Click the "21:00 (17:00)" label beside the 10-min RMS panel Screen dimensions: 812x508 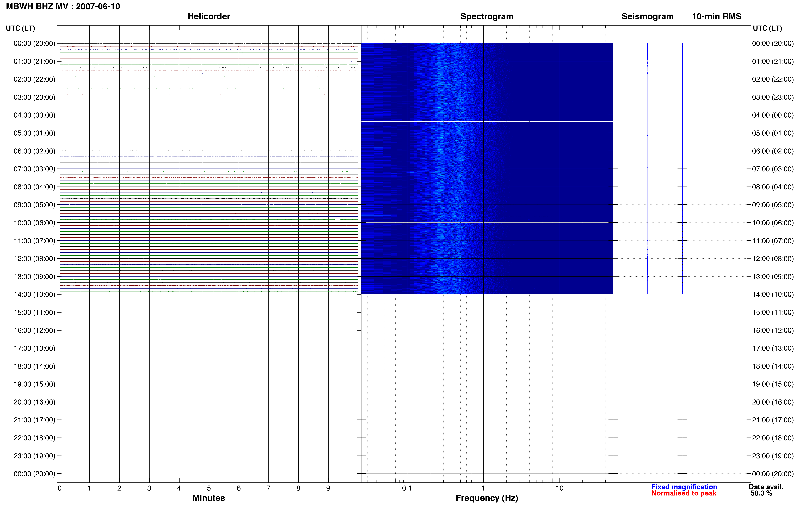click(x=773, y=420)
